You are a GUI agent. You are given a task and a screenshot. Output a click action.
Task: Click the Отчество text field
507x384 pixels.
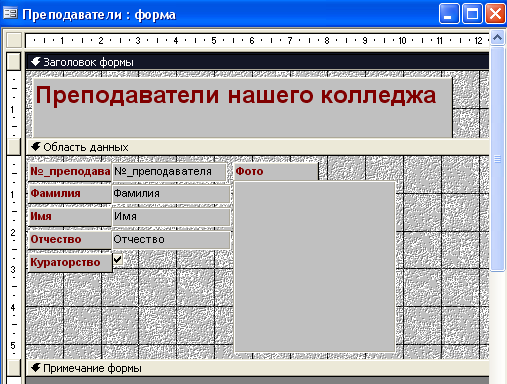coord(171,240)
